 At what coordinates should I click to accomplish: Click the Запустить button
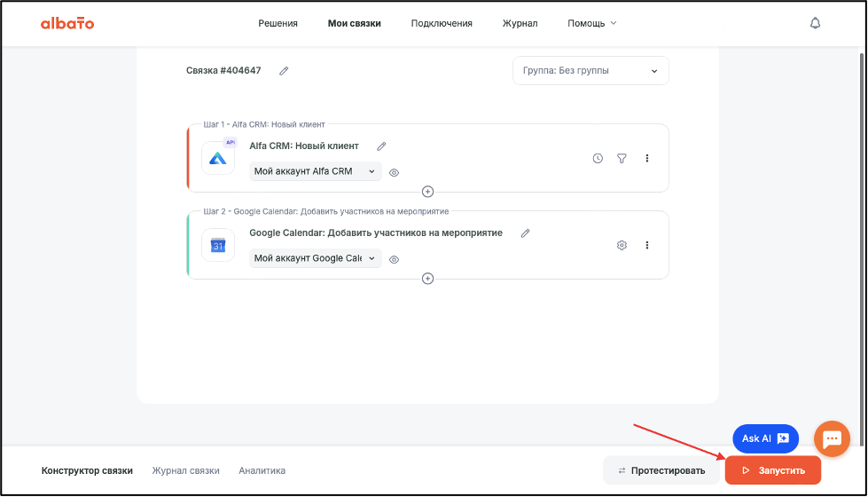coord(773,471)
